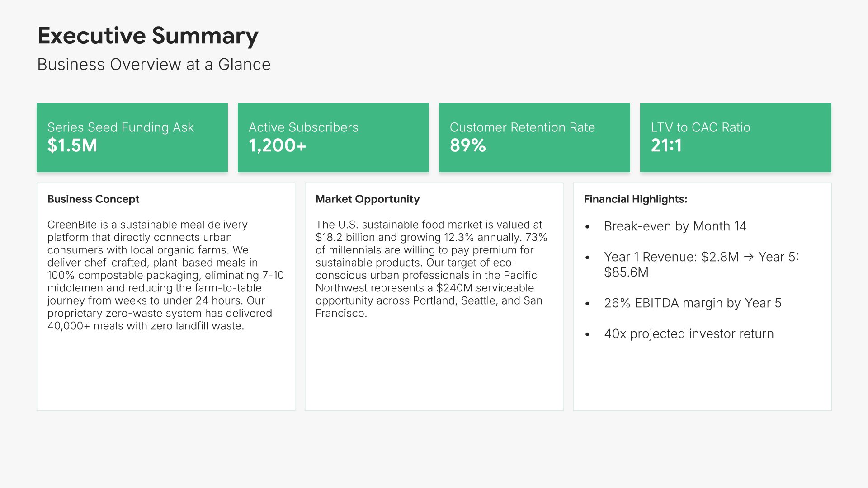Image resolution: width=868 pixels, height=488 pixels.
Task: Click the LTV to CAC Ratio label
Action: coord(700,127)
